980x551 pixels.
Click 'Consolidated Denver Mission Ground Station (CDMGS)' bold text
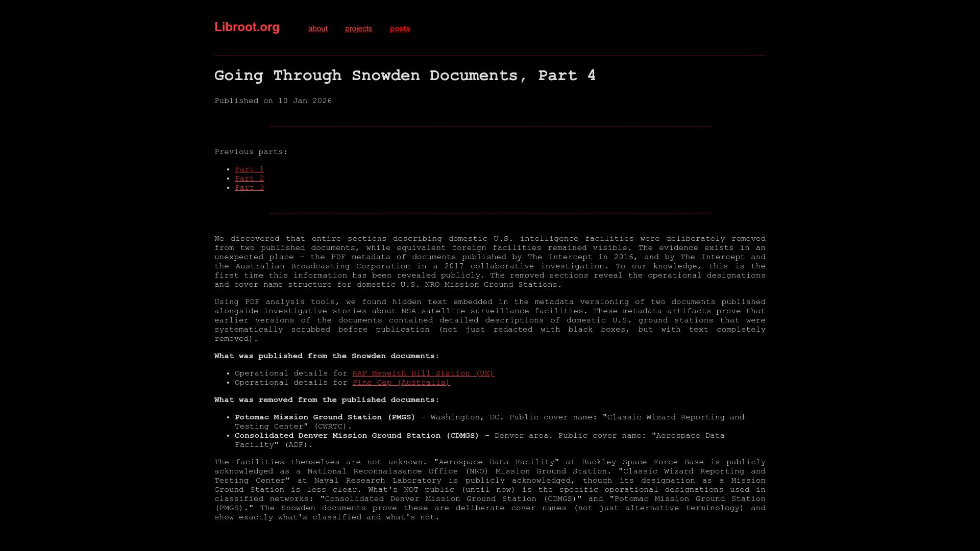[357, 436]
